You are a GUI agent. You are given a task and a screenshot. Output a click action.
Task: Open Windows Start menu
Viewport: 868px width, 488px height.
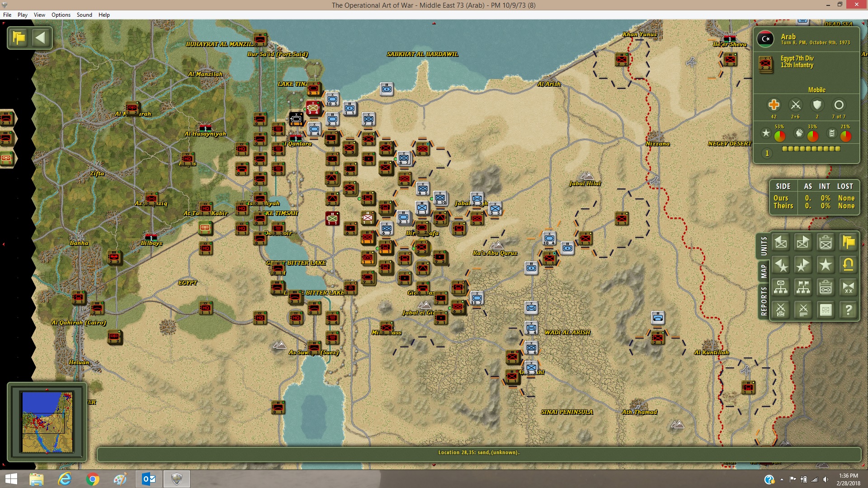[11, 479]
